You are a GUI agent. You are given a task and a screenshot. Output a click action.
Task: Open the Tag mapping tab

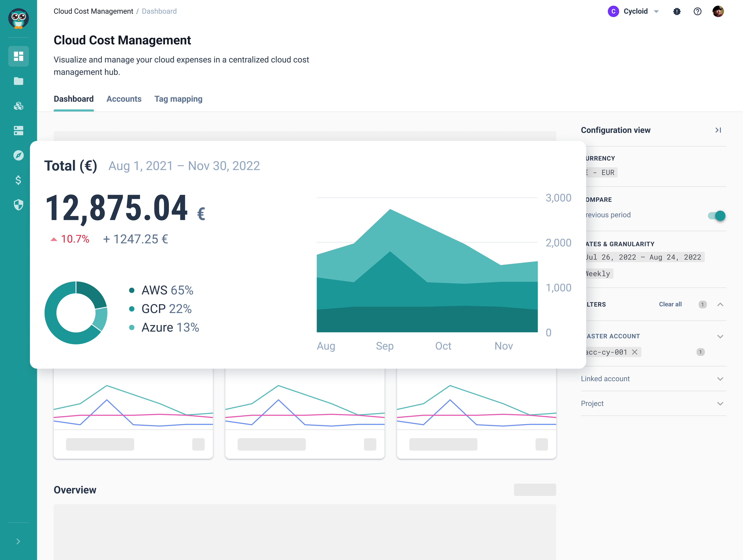pyautogui.click(x=178, y=99)
